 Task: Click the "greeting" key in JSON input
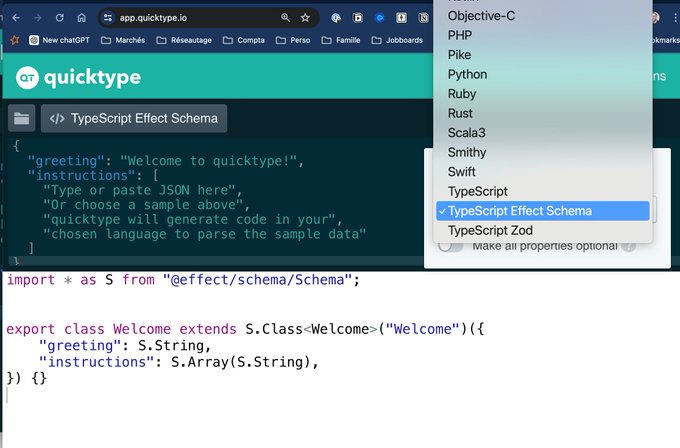point(66,161)
